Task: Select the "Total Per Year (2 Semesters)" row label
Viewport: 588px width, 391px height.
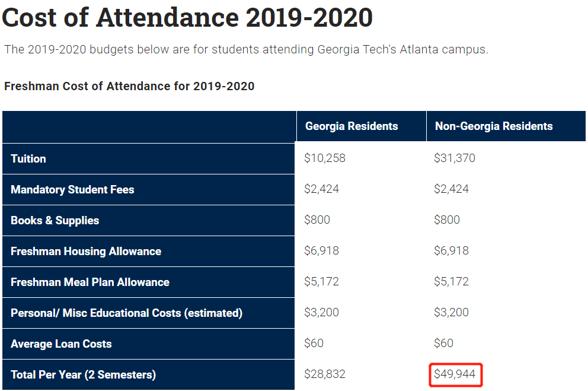Action: (x=83, y=374)
